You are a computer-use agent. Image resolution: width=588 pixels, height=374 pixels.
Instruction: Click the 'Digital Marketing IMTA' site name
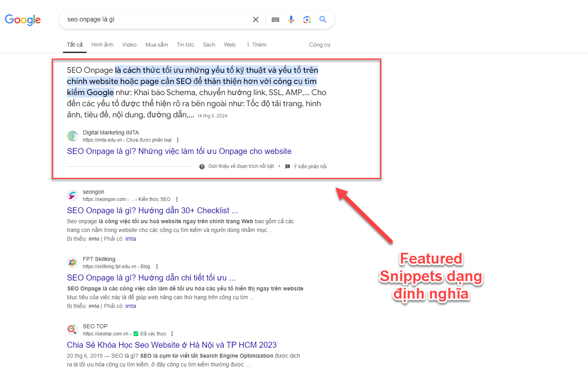coord(111,132)
